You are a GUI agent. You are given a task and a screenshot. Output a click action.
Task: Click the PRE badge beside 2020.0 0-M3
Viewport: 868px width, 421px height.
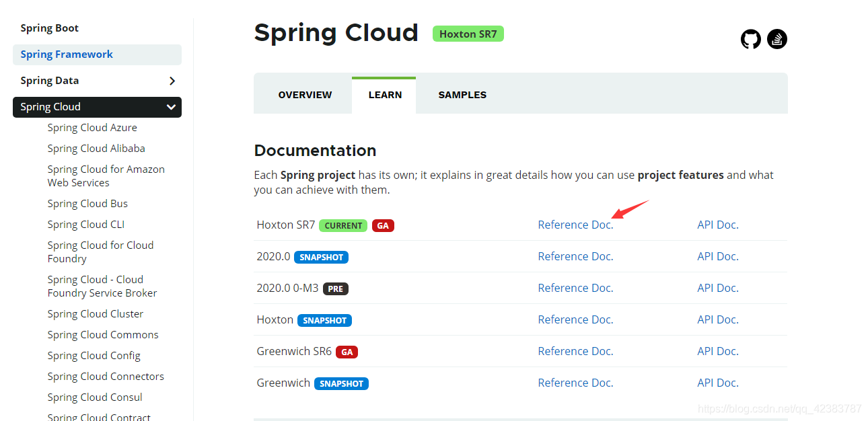pos(336,289)
